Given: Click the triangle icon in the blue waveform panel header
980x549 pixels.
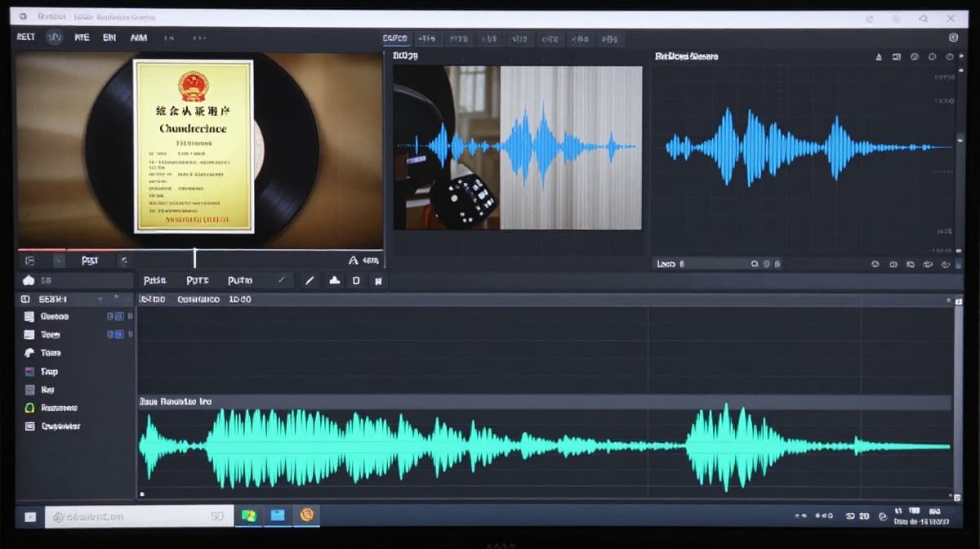Looking at the screenshot, I should (879, 57).
